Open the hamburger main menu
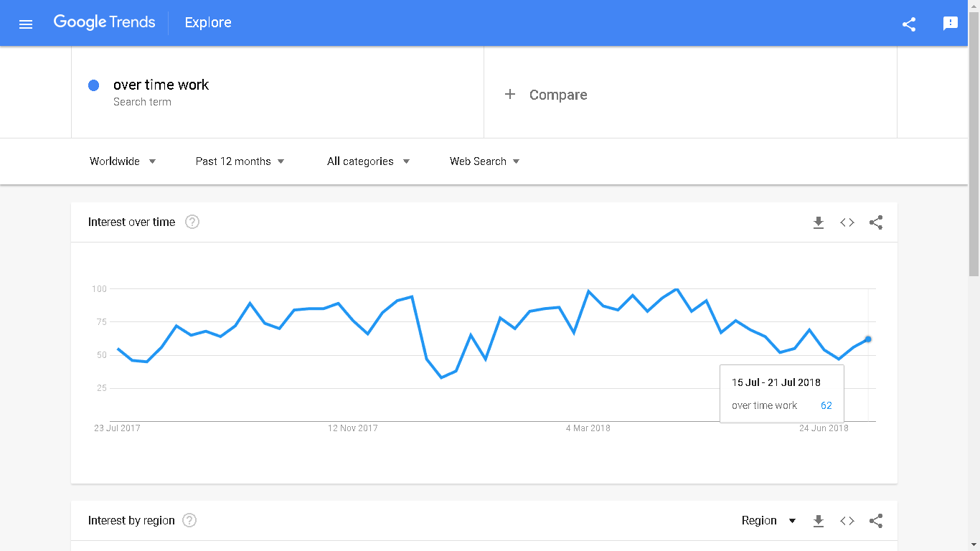The width and height of the screenshot is (980, 551). coord(26,24)
